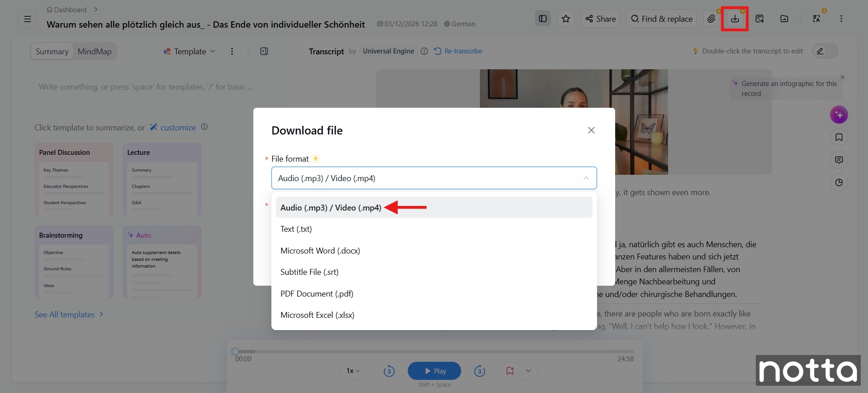Click the download icon in top toolbar
This screenshot has height=393, width=868.
735,19
